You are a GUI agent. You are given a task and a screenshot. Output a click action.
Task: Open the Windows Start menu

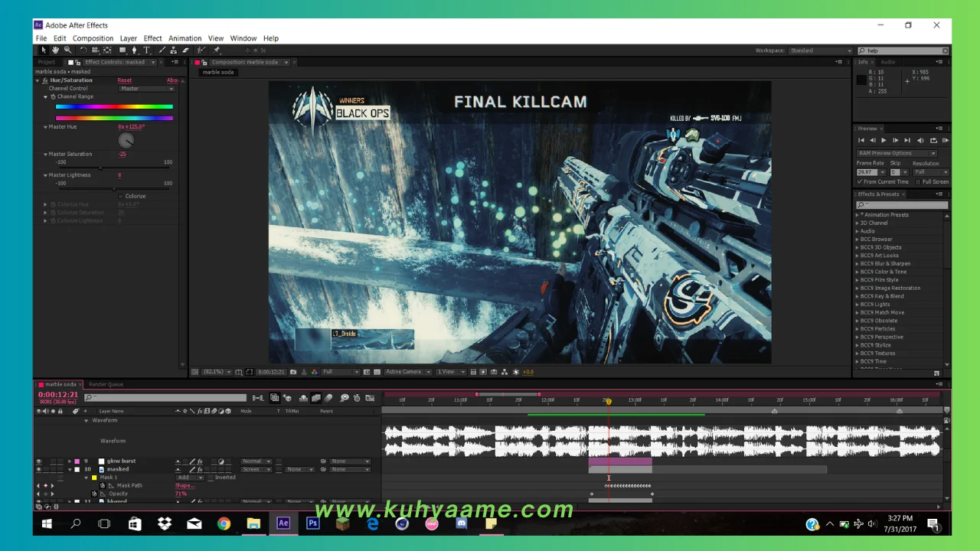click(47, 523)
